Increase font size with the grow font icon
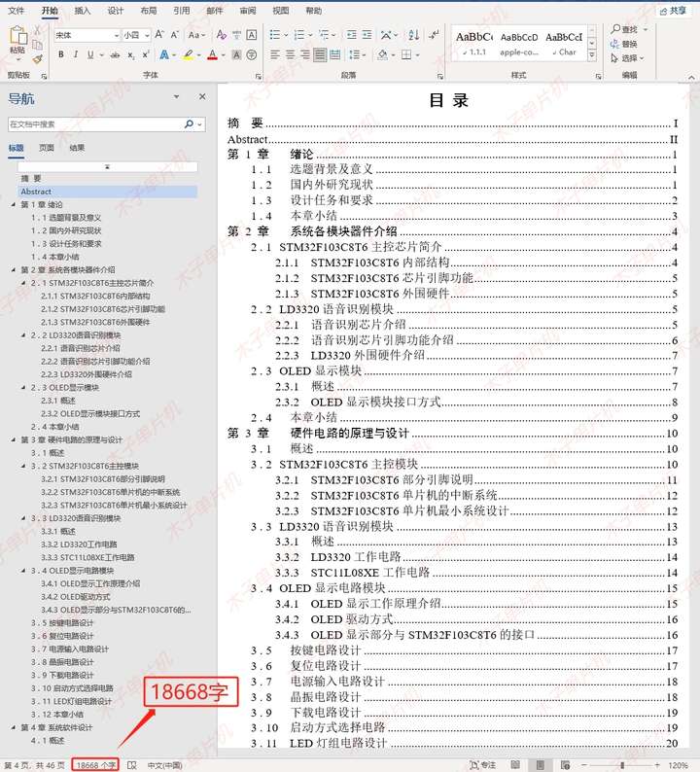 (159, 34)
